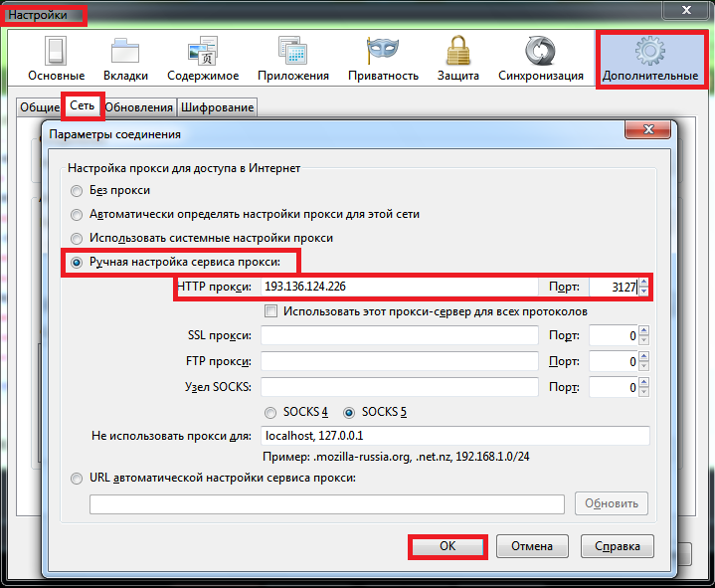The height and width of the screenshot is (588, 715).
Task: Switch to the Обновления tab
Action: tap(139, 107)
